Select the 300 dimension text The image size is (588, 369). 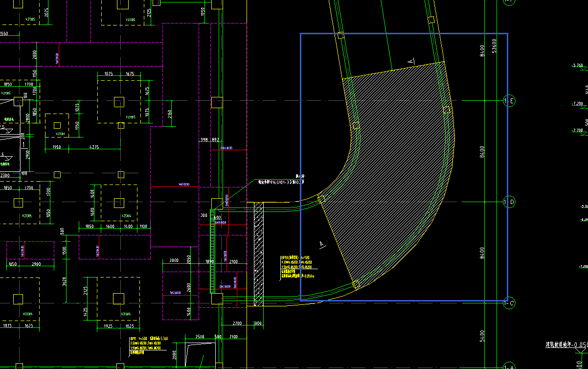coord(204,215)
